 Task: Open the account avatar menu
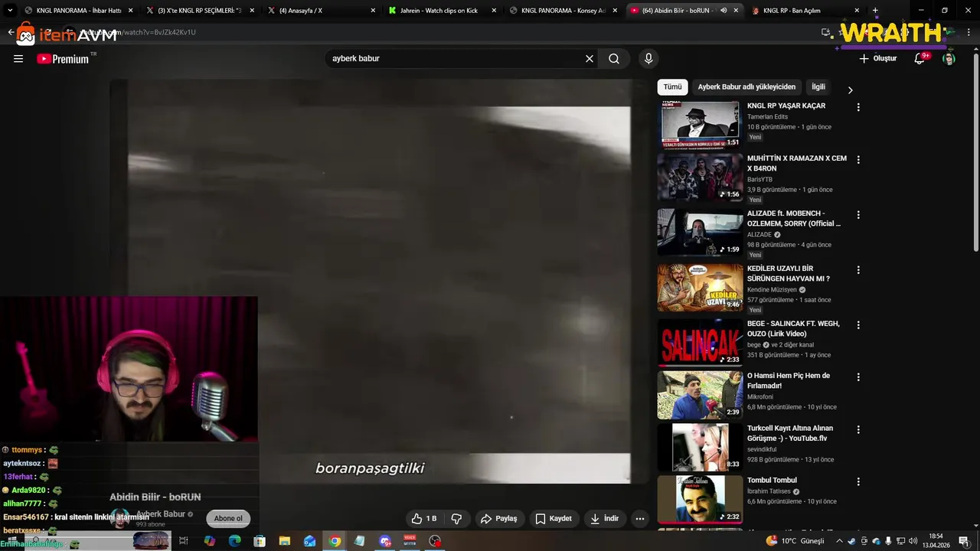click(x=949, y=59)
